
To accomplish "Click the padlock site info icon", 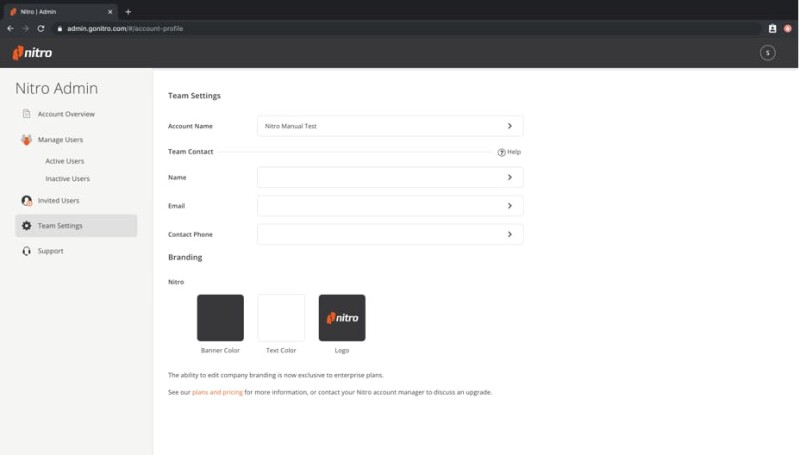I will coord(60,29).
